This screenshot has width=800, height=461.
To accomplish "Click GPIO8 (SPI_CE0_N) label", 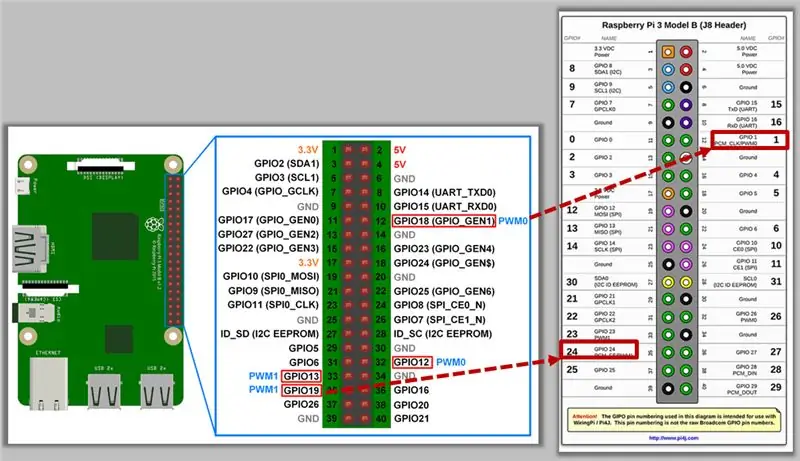I will [439, 305].
